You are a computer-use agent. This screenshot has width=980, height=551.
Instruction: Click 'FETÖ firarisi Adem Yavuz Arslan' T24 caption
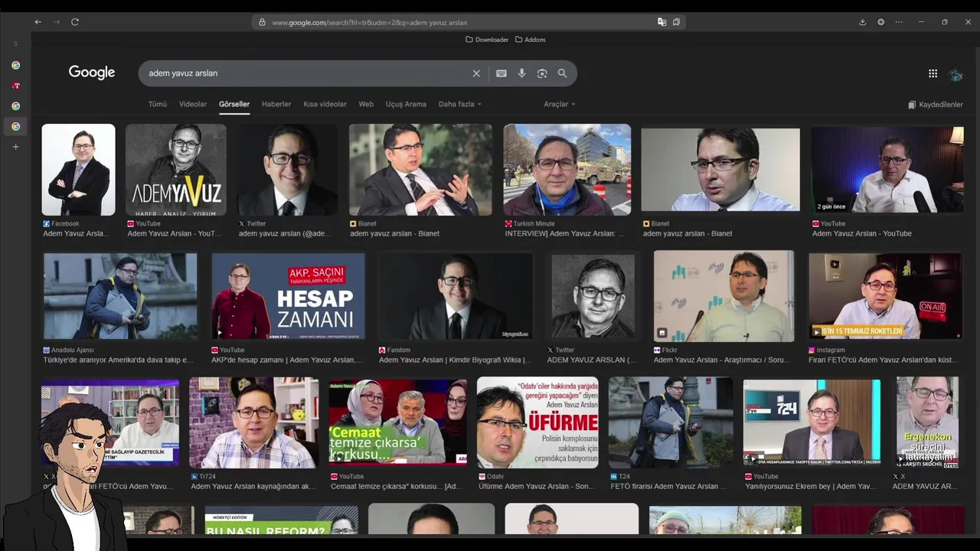pos(669,486)
